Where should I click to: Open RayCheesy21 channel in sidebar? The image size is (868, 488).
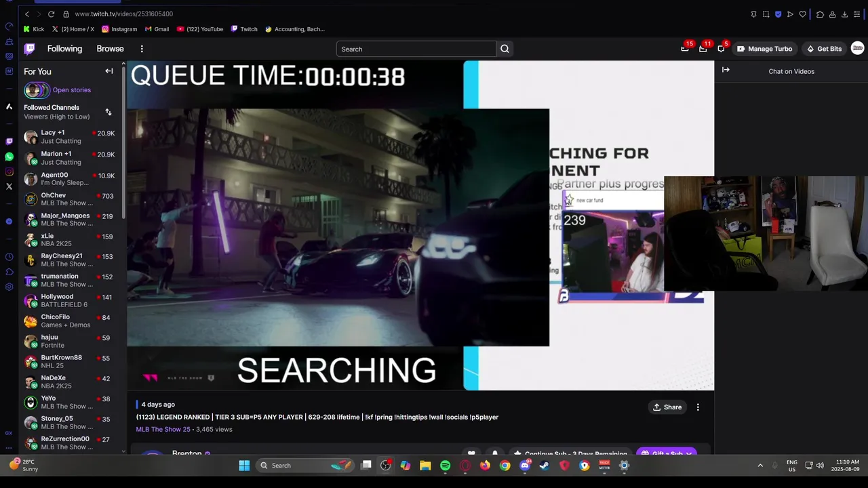coord(70,260)
